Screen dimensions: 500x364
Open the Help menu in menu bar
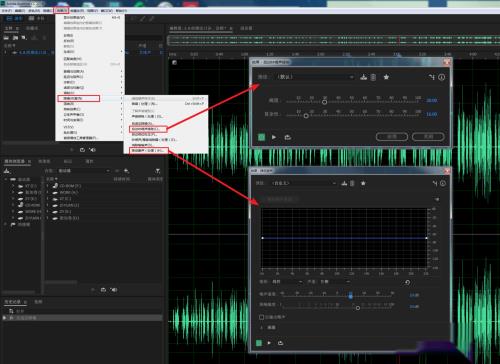coord(121,11)
